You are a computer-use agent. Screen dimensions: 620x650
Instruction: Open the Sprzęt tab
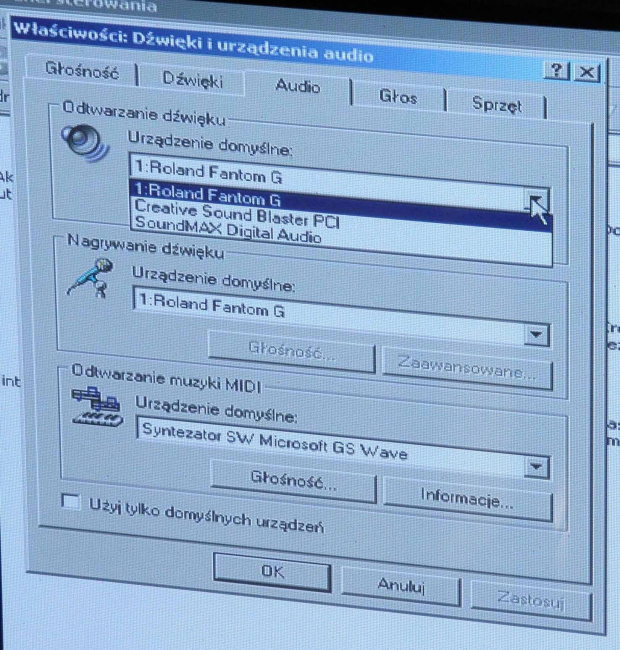coord(496,104)
